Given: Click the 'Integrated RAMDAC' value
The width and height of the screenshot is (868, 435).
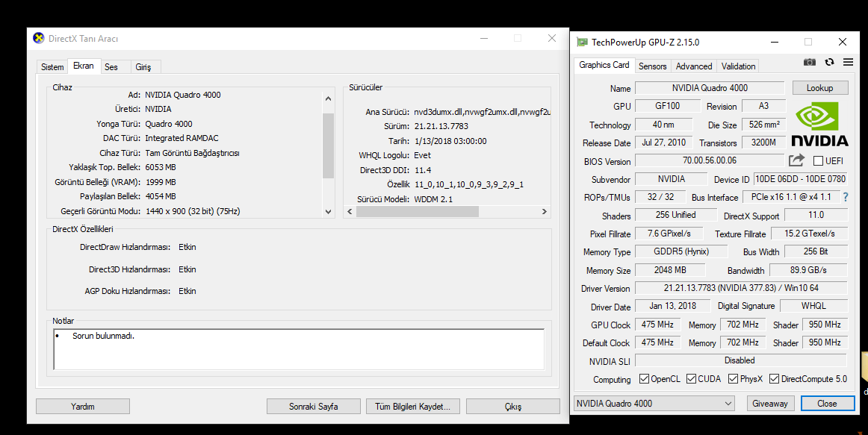Looking at the screenshot, I should (182, 138).
